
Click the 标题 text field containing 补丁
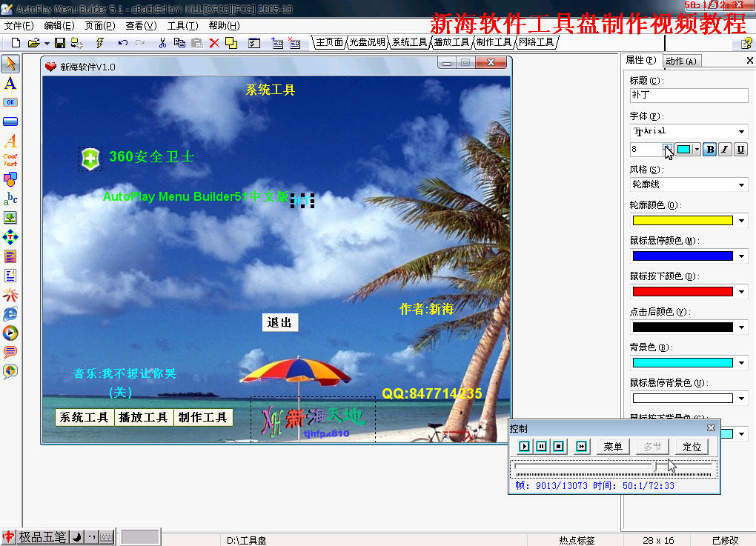[x=689, y=96]
